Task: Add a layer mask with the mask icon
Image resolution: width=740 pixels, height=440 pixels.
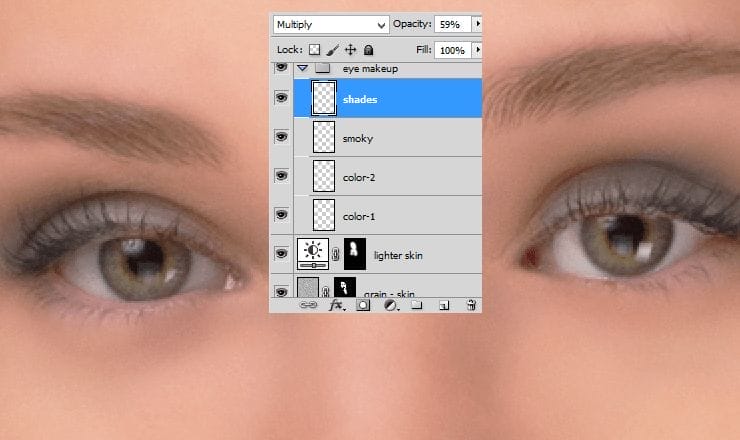Action: 363,306
